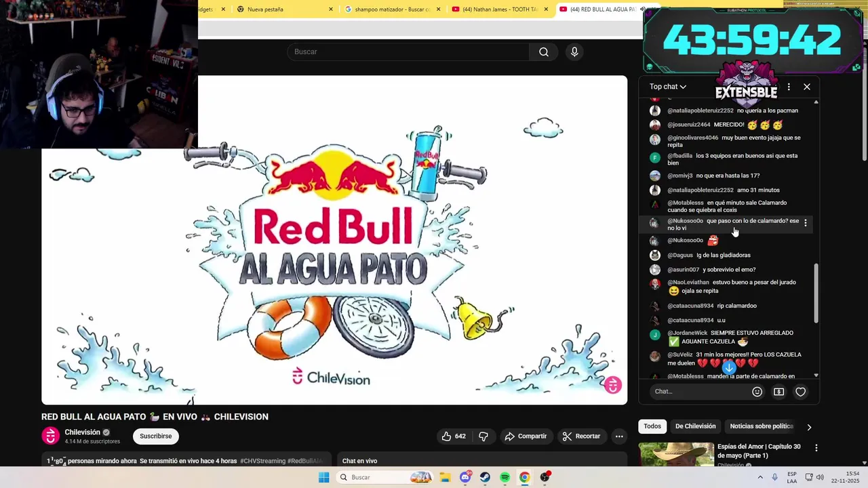Open the Windows Start menu

tap(324, 477)
